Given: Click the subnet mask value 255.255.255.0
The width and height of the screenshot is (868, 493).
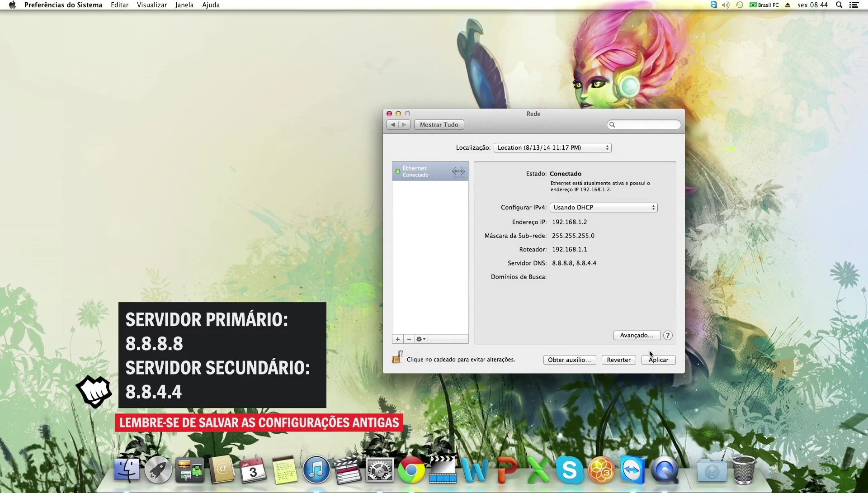Looking at the screenshot, I should [573, 236].
